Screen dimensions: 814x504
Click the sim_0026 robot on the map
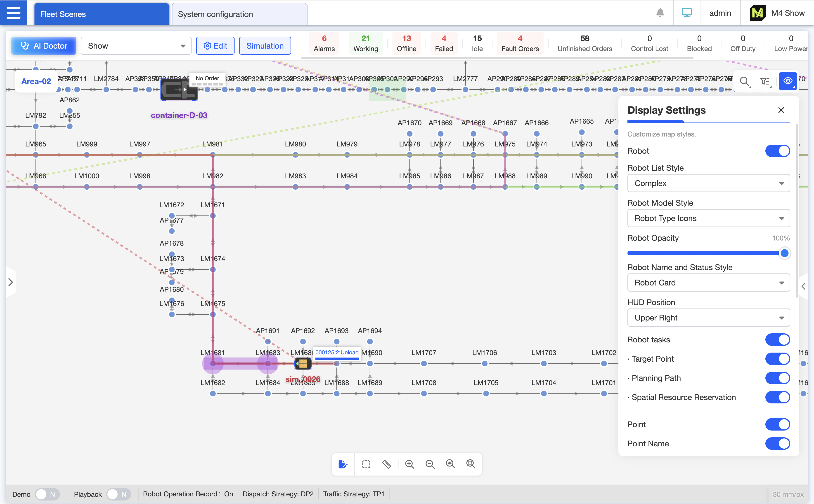303,364
